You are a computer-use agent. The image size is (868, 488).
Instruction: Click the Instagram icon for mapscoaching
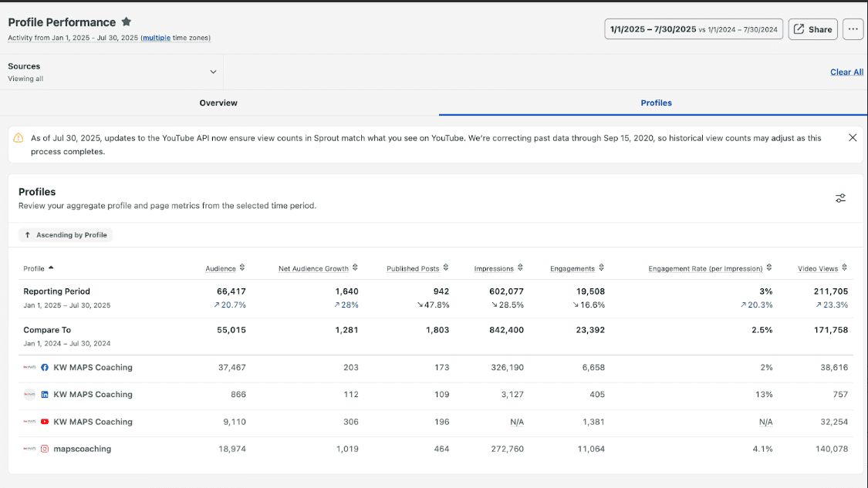[45, 449]
